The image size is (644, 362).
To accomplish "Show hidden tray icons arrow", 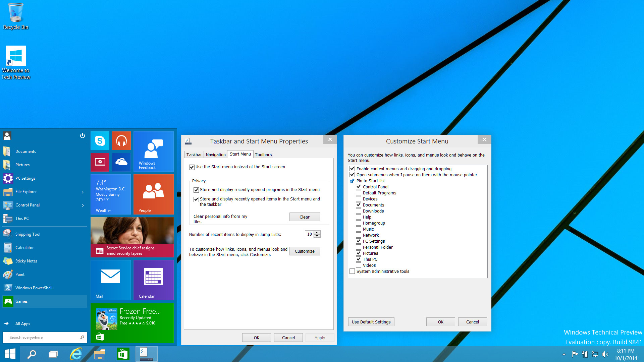I will pyautogui.click(x=564, y=354).
